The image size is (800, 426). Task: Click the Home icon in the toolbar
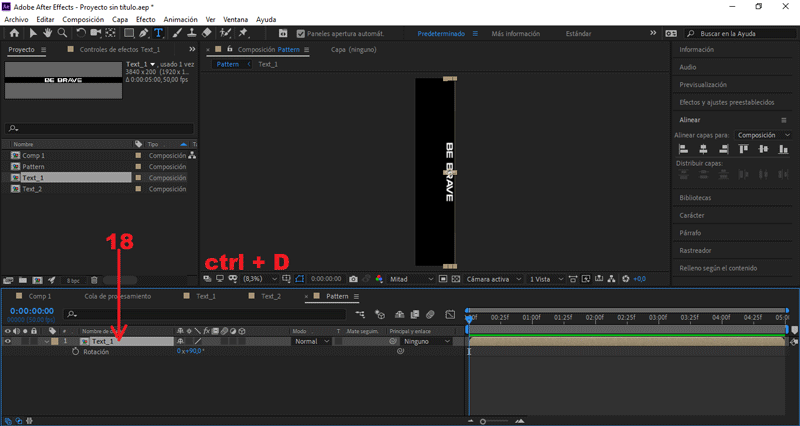14,33
